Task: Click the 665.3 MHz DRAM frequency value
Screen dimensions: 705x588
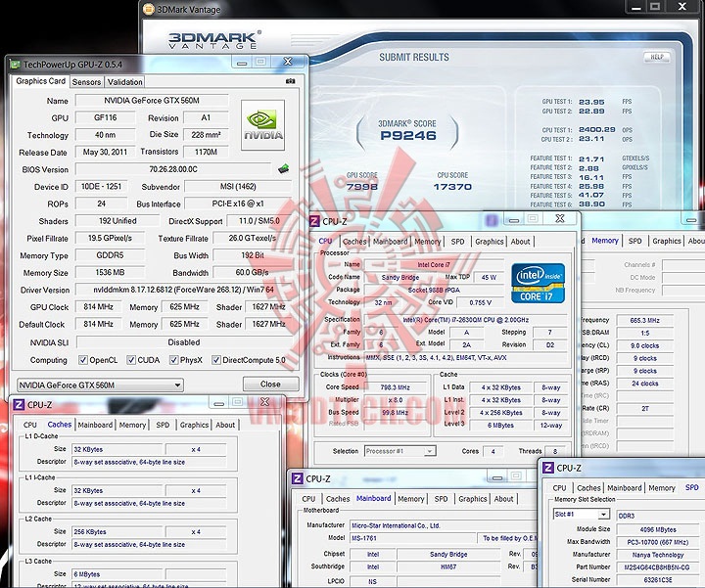Action: (644, 320)
